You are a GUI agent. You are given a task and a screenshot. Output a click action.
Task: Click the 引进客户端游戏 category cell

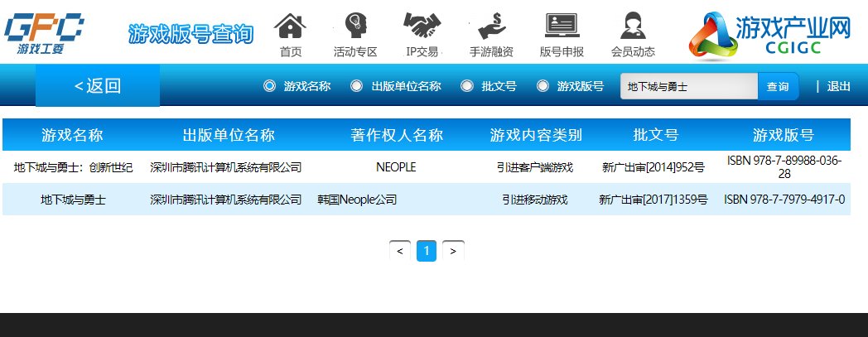pyautogui.click(x=535, y=167)
